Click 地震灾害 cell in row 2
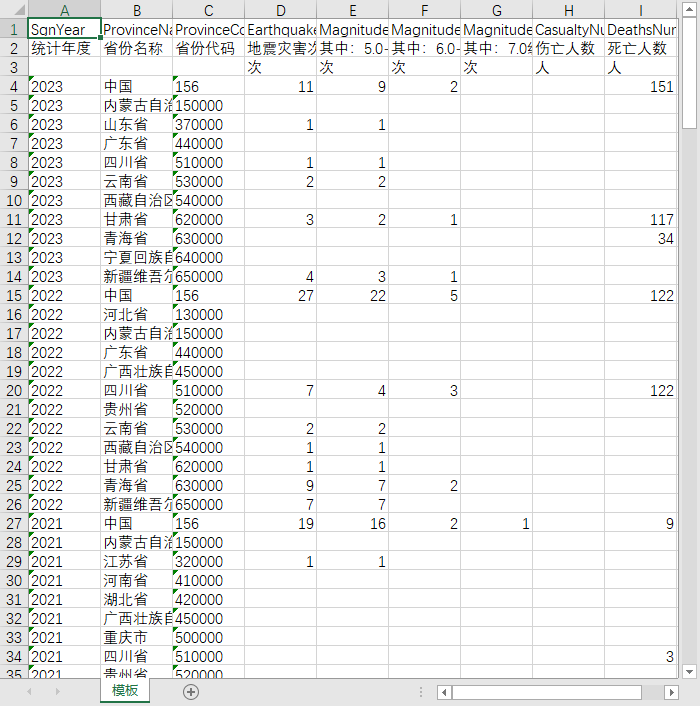Screen dimensions: 700x706 pos(280,48)
